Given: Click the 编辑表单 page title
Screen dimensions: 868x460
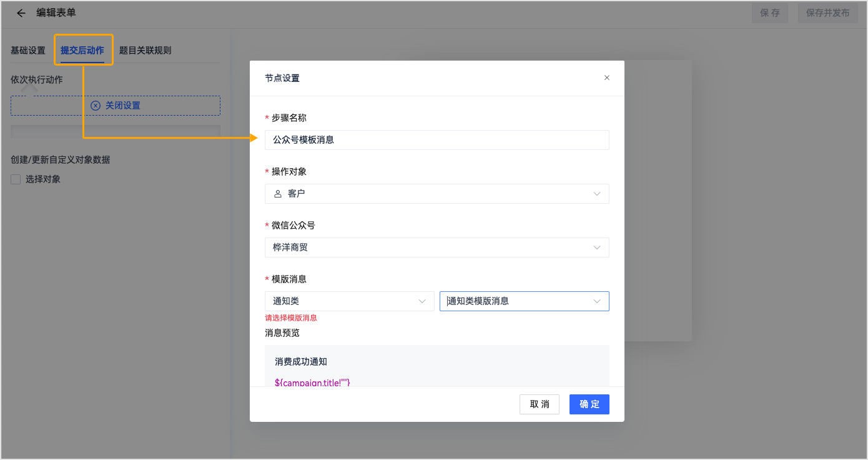Looking at the screenshot, I should coord(56,13).
